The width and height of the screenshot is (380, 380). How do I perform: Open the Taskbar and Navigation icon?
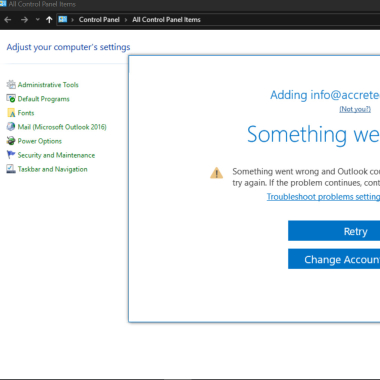click(x=11, y=169)
